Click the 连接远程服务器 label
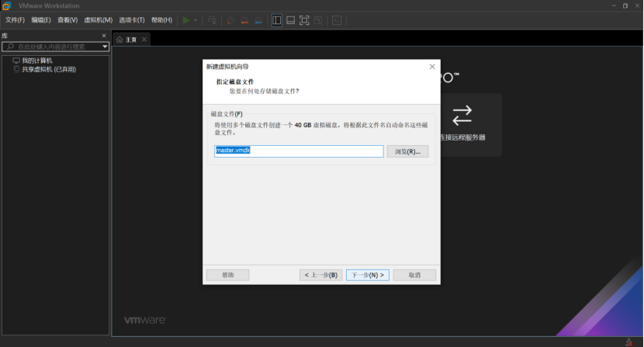The height and width of the screenshot is (347, 644). (x=463, y=137)
